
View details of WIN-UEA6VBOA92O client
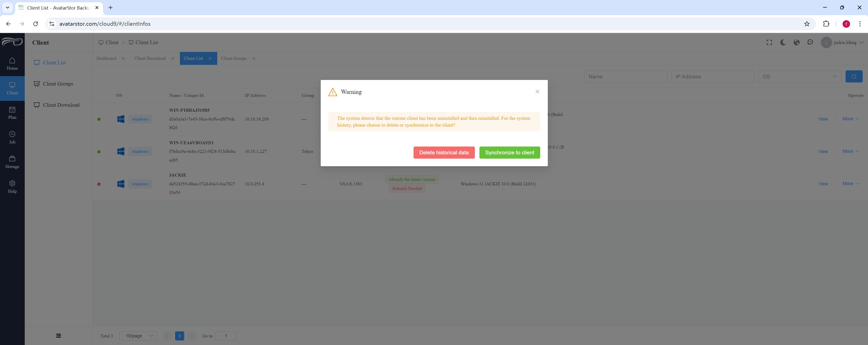click(x=823, y=152)
